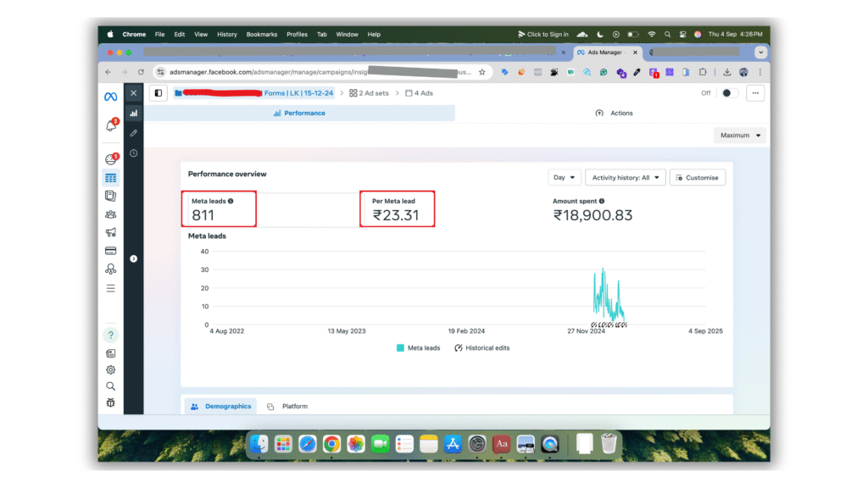Viewport: 868px width, 488px height.
Task: Click the Campaigns table icon in sidebar
Action: [x=110, y=178]
